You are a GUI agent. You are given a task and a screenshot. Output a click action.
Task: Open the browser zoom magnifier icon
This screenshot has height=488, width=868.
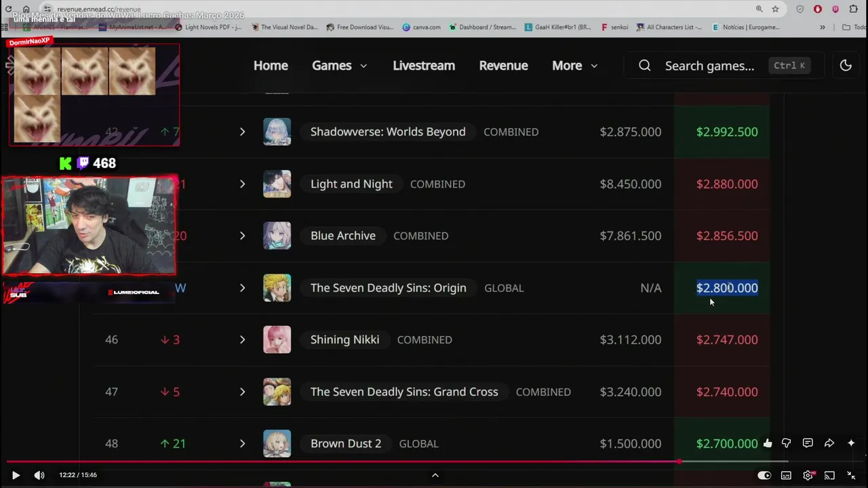(759, 9)
